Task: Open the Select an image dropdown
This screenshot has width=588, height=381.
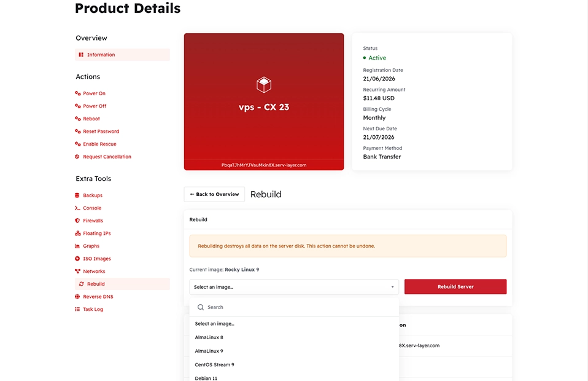Action: (x=294, y=287)
